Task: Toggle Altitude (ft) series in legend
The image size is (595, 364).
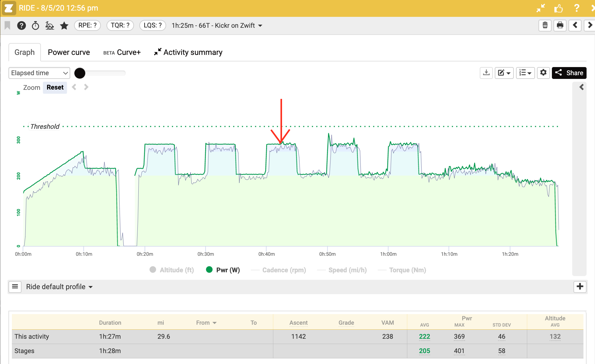Action: [x=172, y=270]
